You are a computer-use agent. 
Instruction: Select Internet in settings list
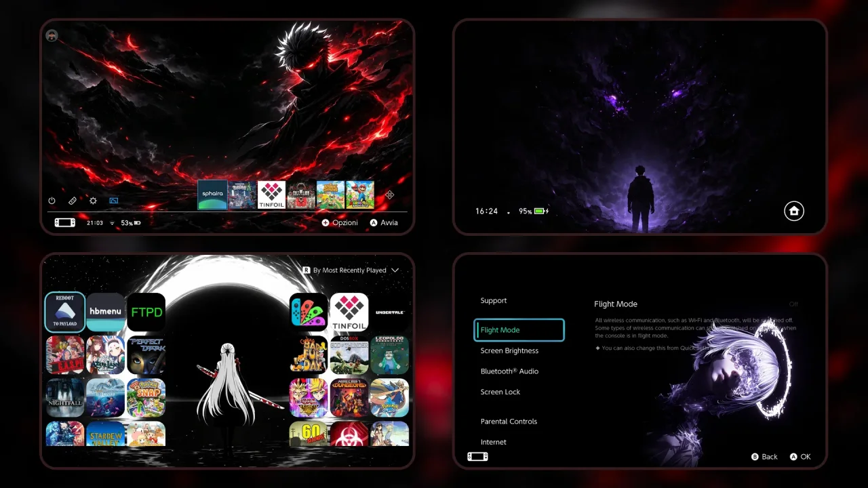494,442
